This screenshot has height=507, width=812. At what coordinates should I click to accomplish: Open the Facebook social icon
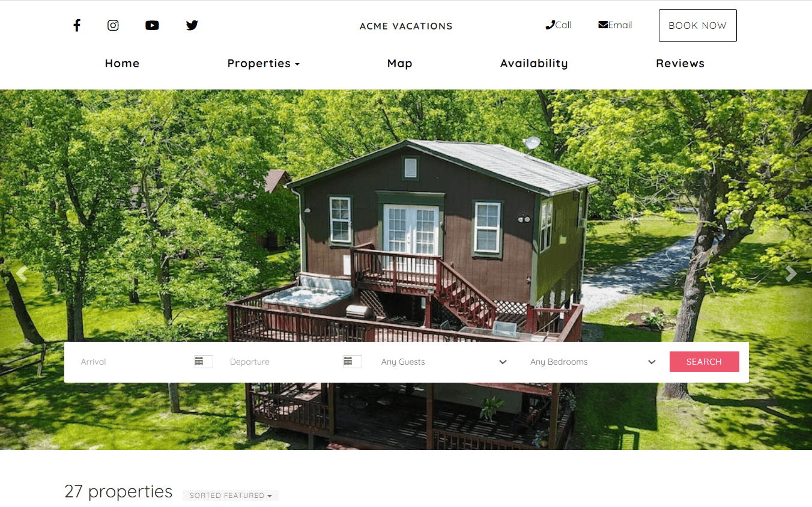(77, 25)
